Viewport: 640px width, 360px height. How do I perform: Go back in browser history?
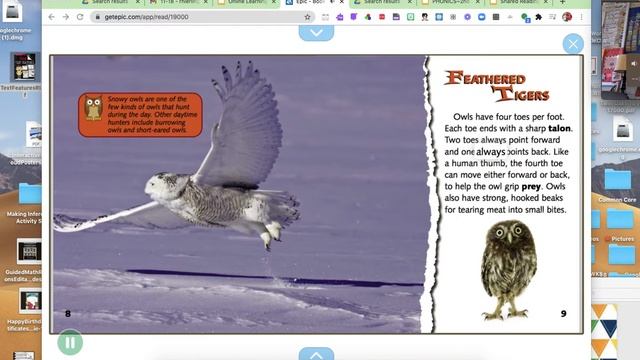[51, 17]
